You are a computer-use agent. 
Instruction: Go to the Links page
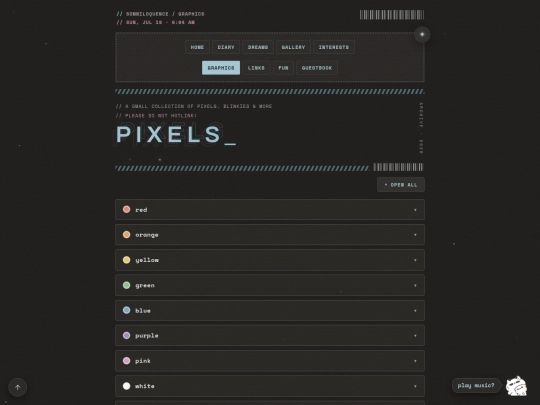click(256, 68)
